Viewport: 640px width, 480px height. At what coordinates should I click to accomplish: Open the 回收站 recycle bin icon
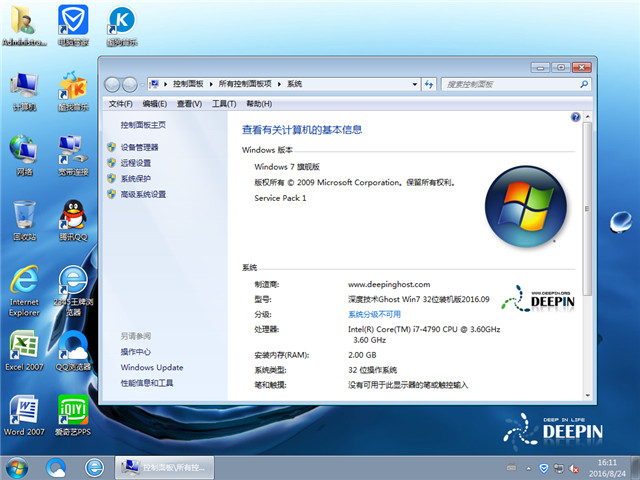coord(24,216)
